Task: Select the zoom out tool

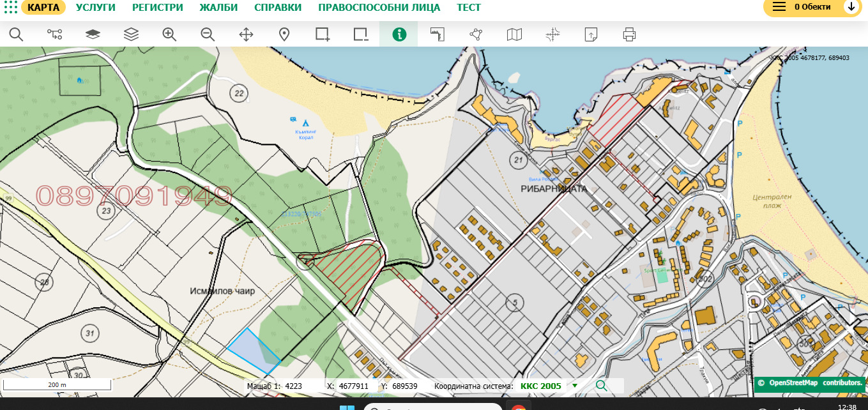Action: 208,34
